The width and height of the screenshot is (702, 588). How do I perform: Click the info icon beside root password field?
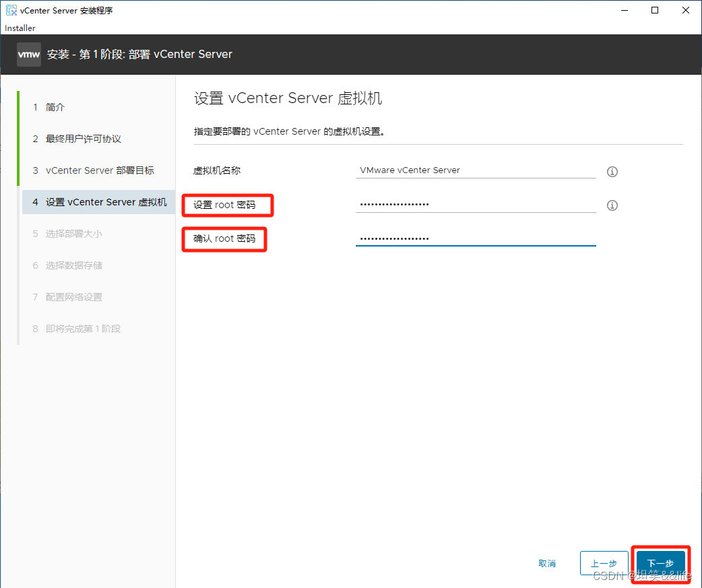click(x=612, y=205)
